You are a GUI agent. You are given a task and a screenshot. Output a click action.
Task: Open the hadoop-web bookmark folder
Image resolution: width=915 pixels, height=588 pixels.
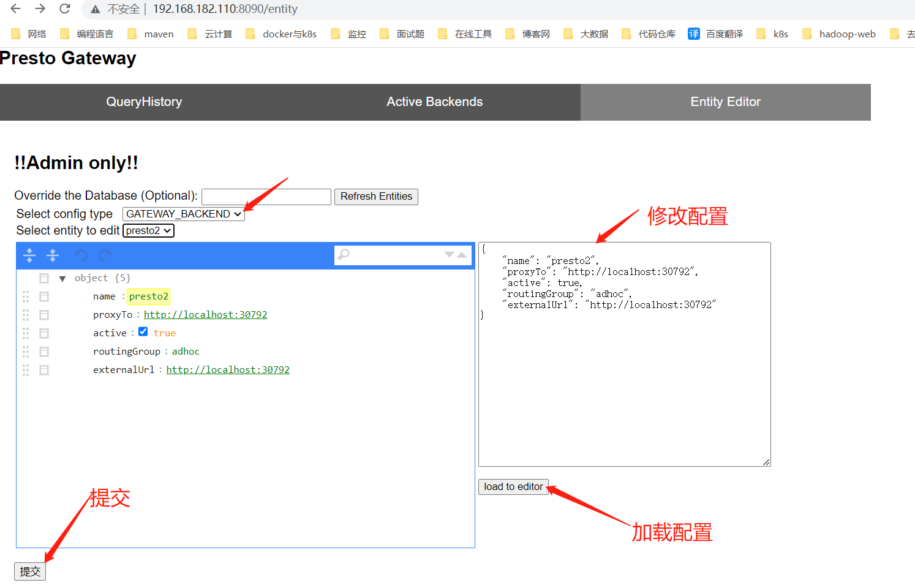[x=839, y=34]
